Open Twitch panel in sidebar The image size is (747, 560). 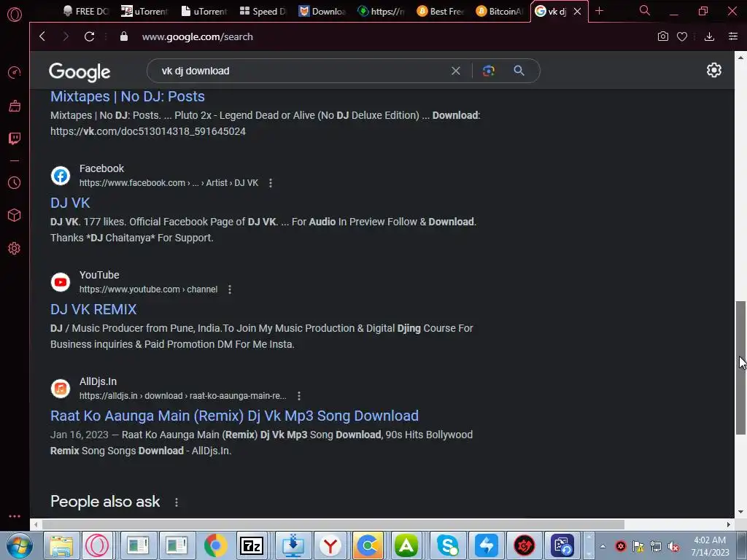tap(15, 139)
